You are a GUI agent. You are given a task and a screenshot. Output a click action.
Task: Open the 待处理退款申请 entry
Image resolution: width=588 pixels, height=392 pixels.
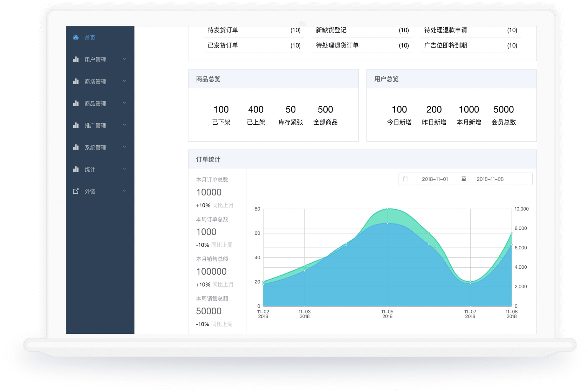(x=445, y=30)
